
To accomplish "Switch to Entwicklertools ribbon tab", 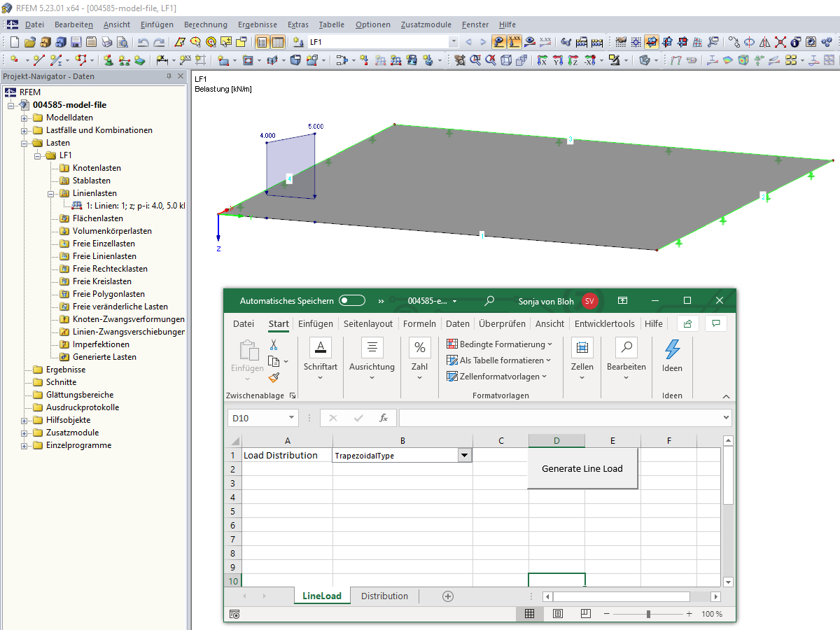I will [604, 323].
